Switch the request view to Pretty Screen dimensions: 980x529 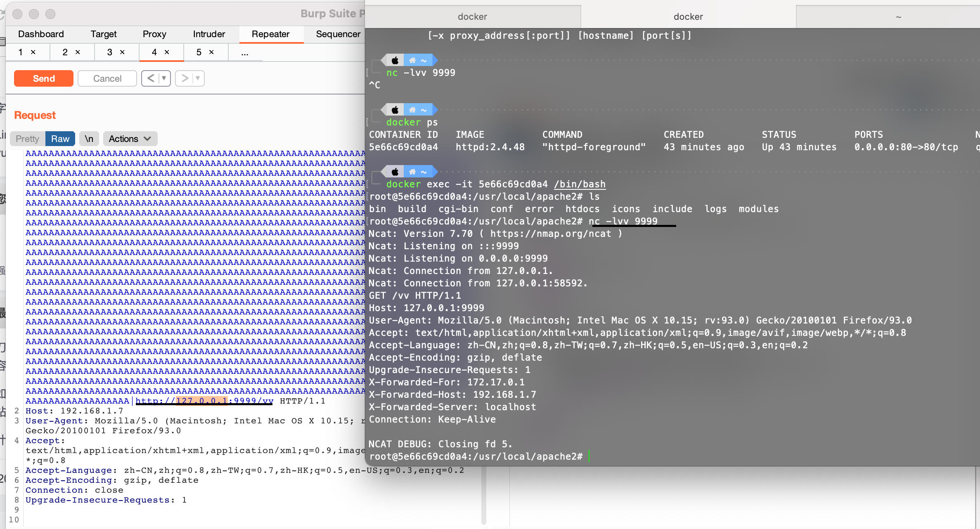point(27,139)
